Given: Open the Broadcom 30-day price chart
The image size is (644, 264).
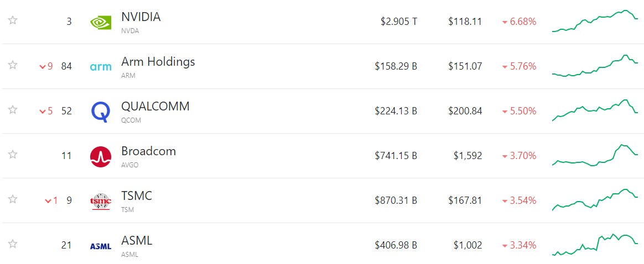Looking at the screenshot, I should pos(595,155).
